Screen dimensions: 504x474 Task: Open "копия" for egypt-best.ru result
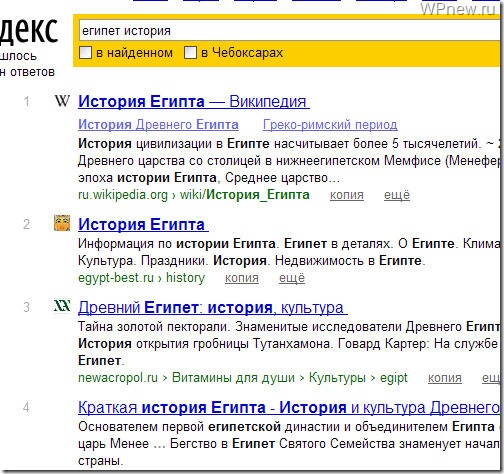coord(242,278)
